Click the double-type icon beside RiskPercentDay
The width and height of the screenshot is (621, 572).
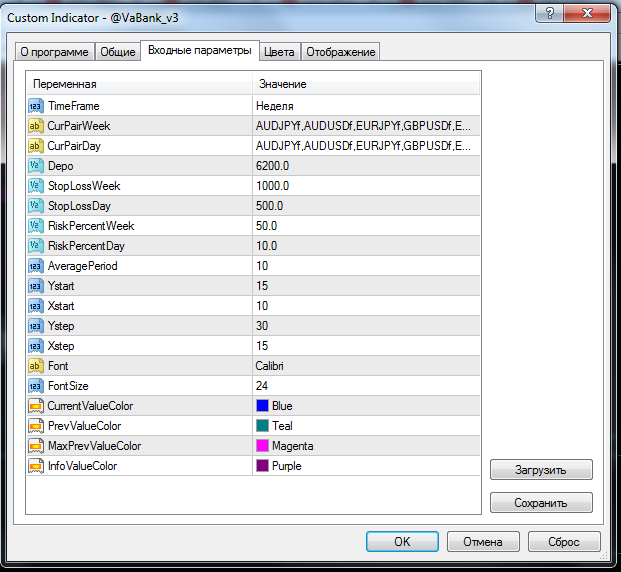point(36,246)
